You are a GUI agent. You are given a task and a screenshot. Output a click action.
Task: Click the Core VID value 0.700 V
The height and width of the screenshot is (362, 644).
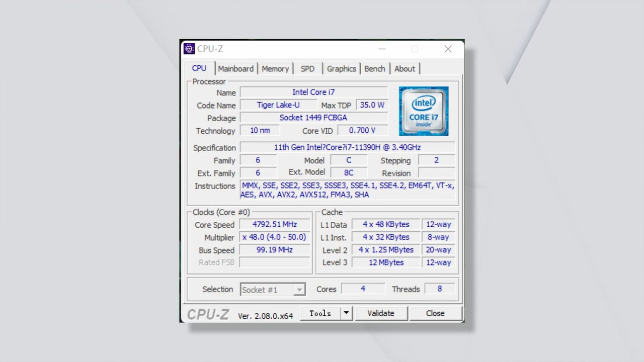(x=362, y=130)
